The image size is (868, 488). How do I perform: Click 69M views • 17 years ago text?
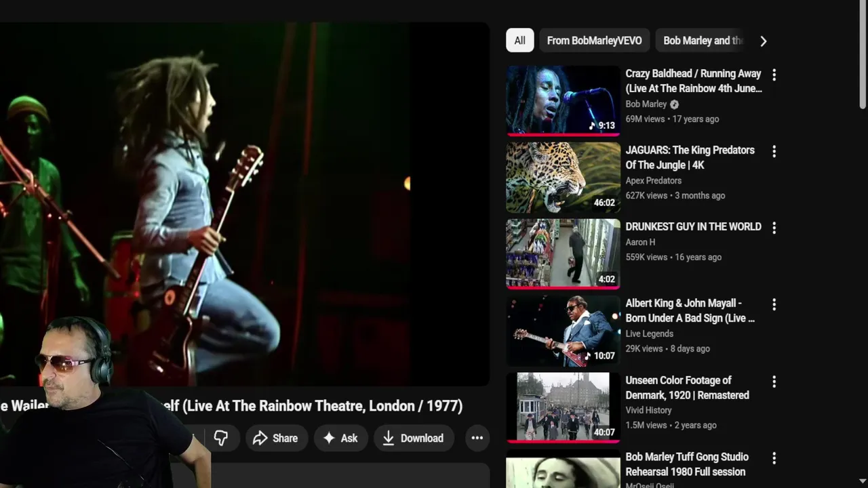point(672,119)
